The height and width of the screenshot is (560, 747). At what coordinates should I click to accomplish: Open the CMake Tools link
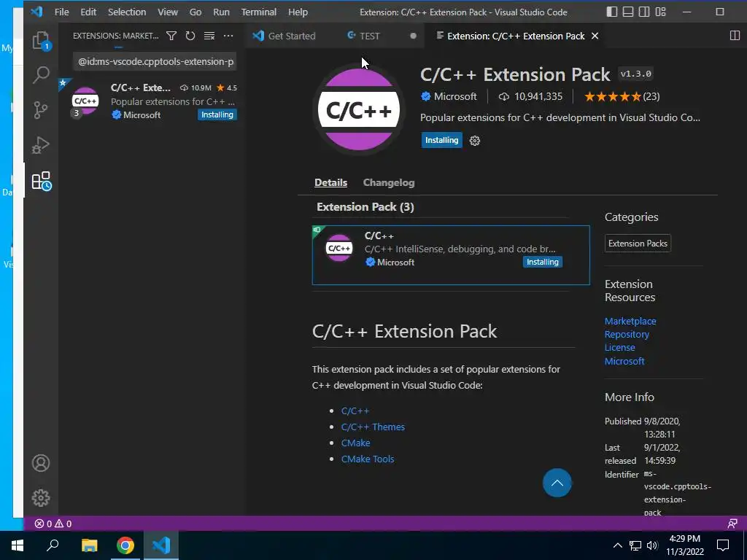click(368, 459)
